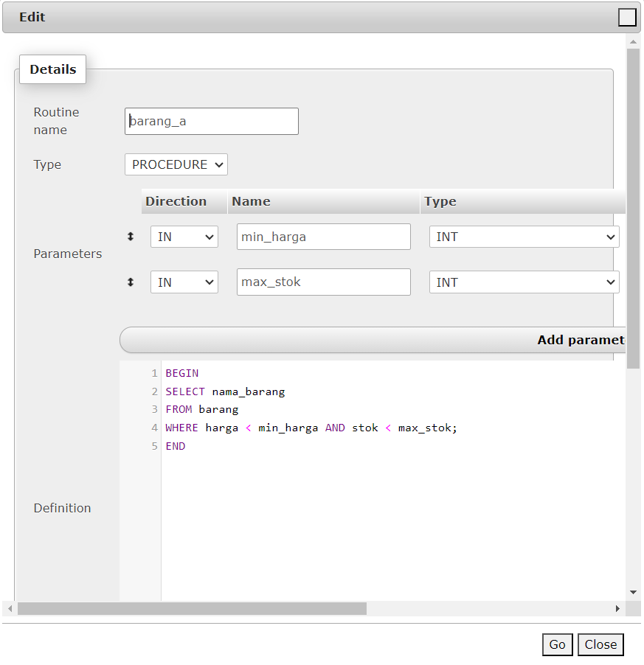Click the Add parameter button
Viewport: 644px width, 665px height.
(373, 340)
